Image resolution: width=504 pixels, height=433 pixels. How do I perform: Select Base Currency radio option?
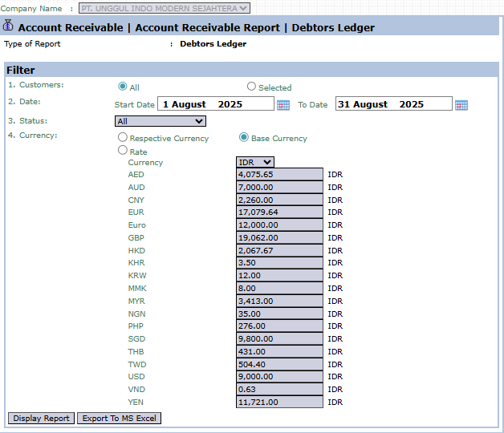pos(244,138)
